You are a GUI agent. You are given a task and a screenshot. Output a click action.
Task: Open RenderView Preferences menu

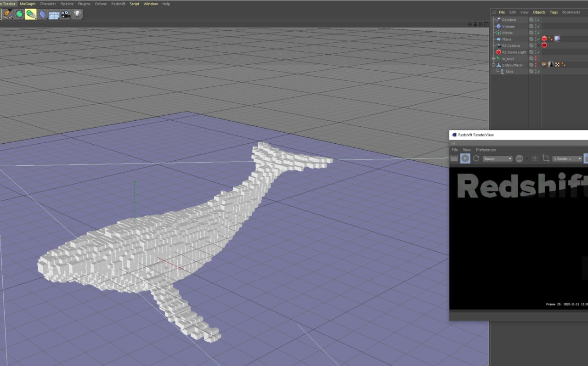tap(486, 150)
